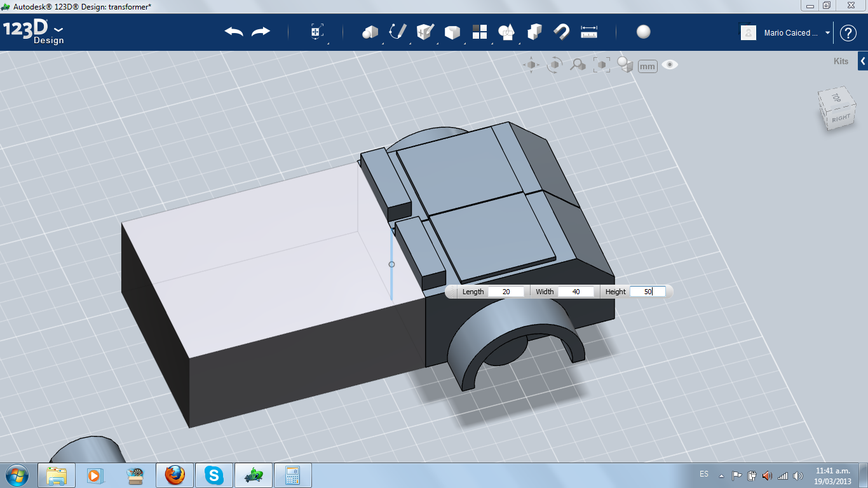This screenshot has height=488, width=868.
Task: Activate the Zoom view tool
Action: [x=578, y=65]
